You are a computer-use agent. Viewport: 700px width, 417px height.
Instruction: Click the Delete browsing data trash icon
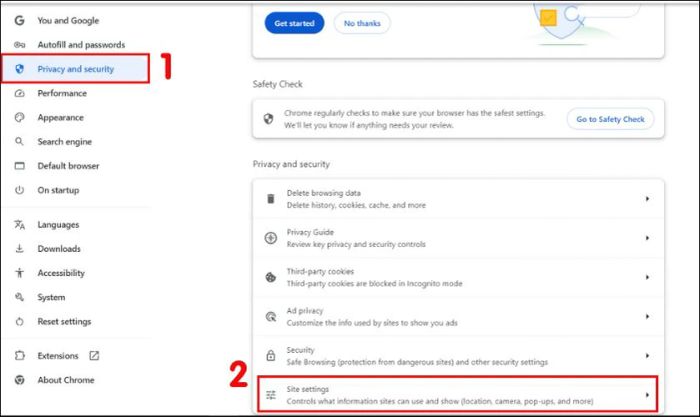pos(271,199)
